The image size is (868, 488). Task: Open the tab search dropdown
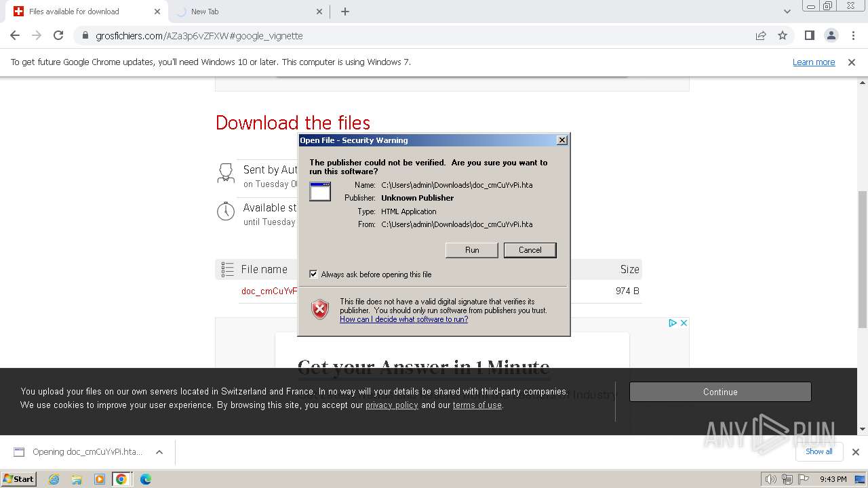[x=787, y=12]
